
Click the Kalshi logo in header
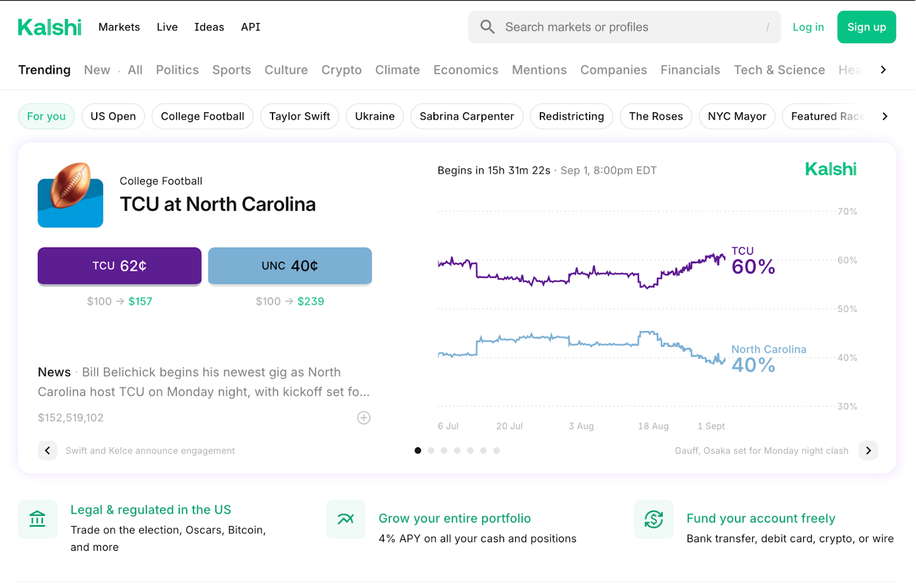coord(50,27)
